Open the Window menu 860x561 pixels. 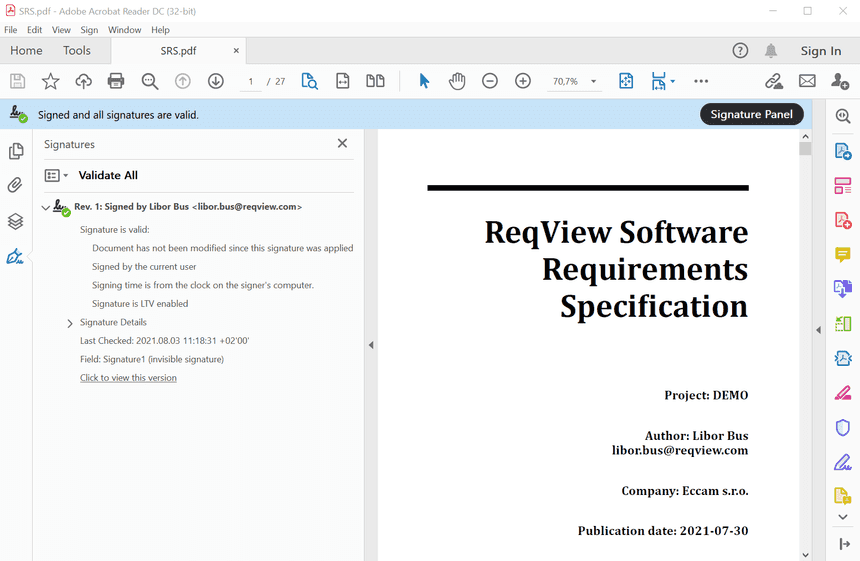125,30
